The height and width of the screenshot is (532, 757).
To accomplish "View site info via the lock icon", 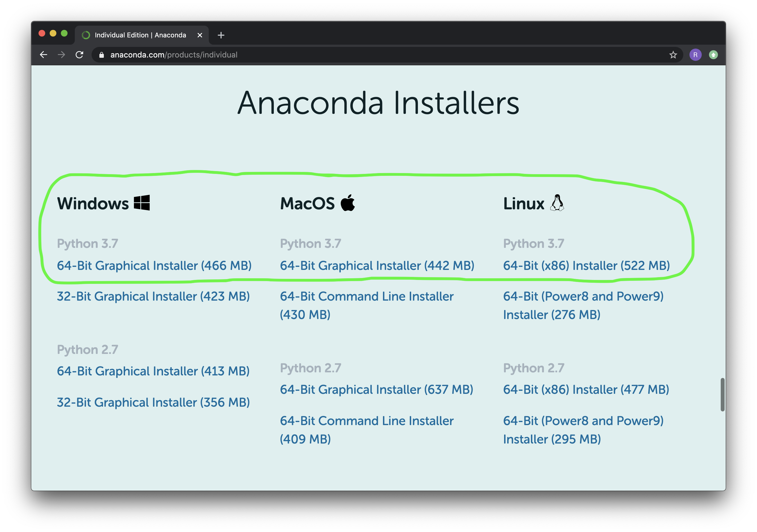I will (102, 55).
